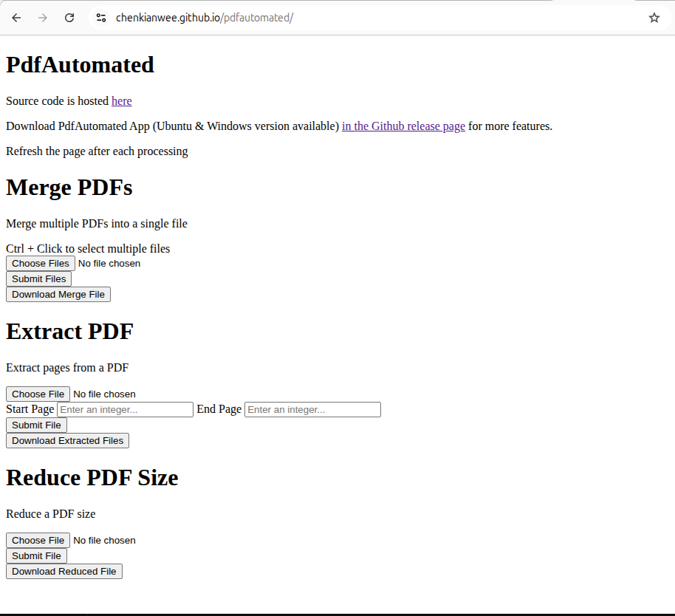Screen dimensions: 675x616
Task: Click Choose Files under Merge PDFs
Action: (41, 264)
